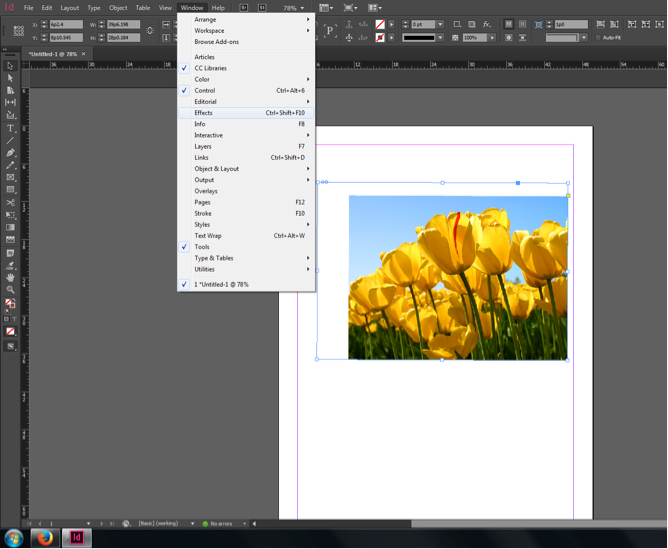
Task: Open the stroke weight 0 pt dropdown
Action: click(x=441, y=24)
